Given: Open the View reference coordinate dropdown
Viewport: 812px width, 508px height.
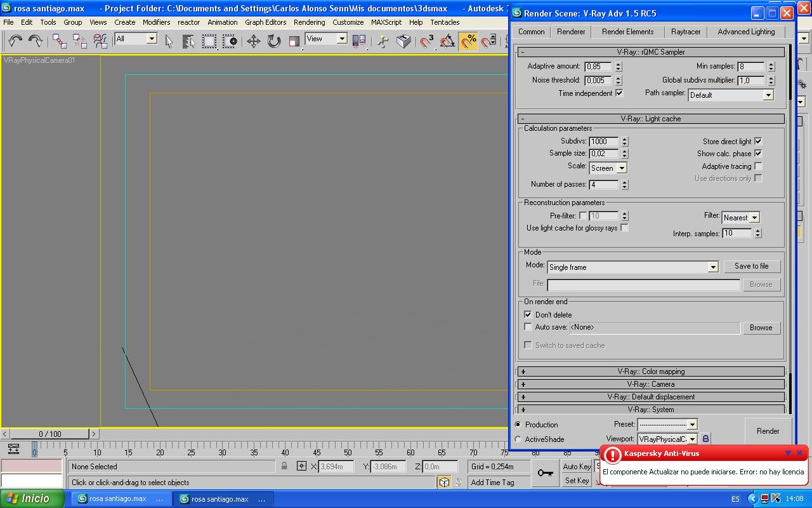Looking at the screenshot, I should [326, 39].
